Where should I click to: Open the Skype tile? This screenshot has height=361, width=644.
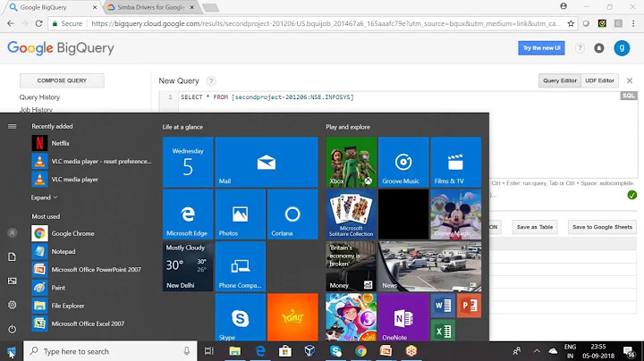(241, 317)
